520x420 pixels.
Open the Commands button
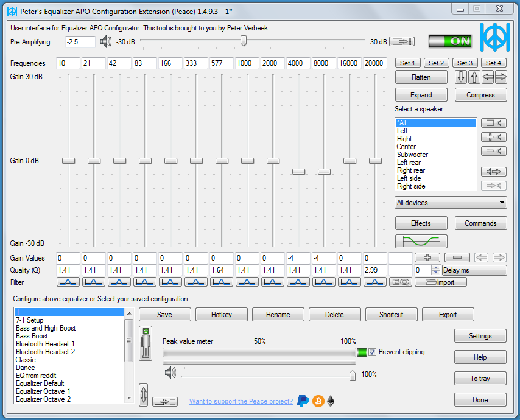[x=480, y=223]
